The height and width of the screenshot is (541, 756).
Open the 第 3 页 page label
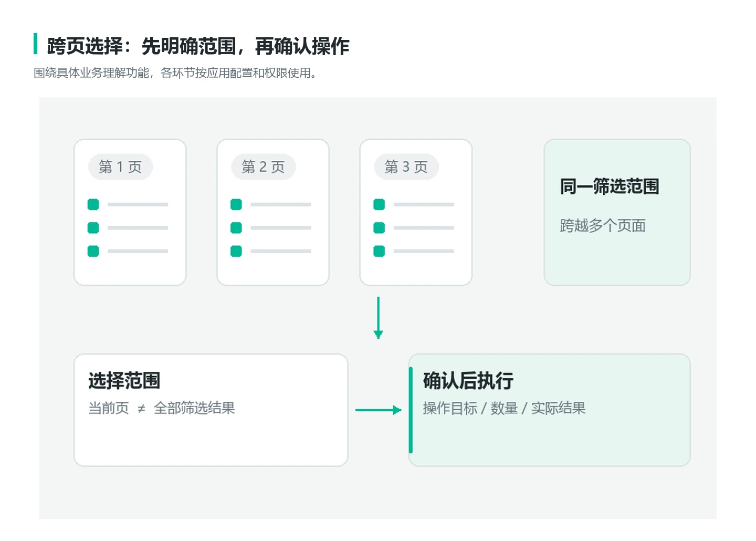(406, 167)
